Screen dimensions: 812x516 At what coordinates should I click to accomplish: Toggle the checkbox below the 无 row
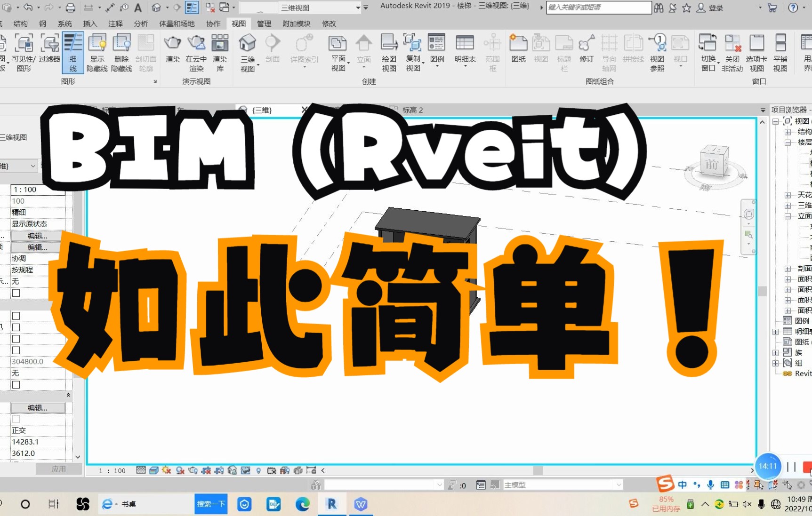16,293
